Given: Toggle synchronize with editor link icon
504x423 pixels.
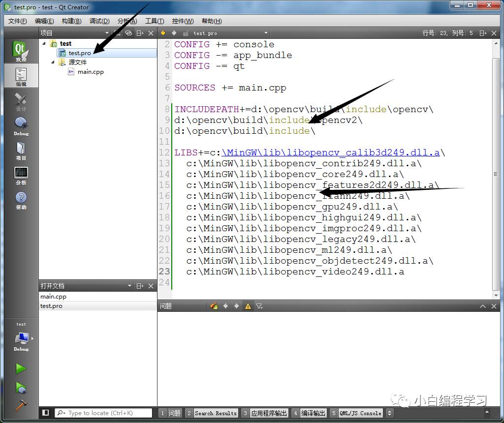Looking at the screenshot, I should point(128,33).
